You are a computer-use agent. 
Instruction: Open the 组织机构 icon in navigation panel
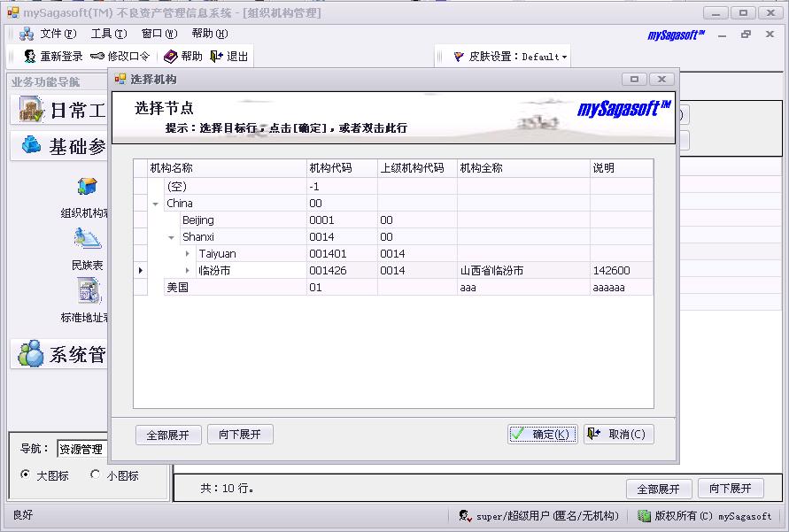[x=87, y=187]
